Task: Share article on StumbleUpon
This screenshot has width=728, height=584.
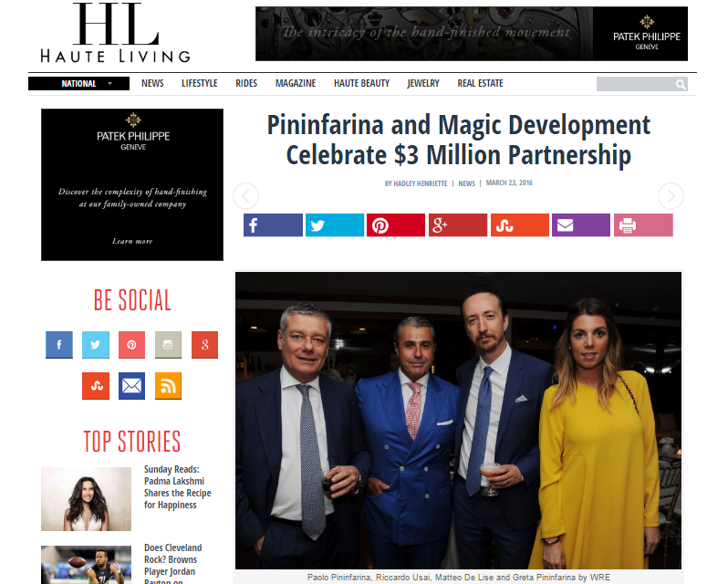Action: pyautogui.click(x=519, y=225)
